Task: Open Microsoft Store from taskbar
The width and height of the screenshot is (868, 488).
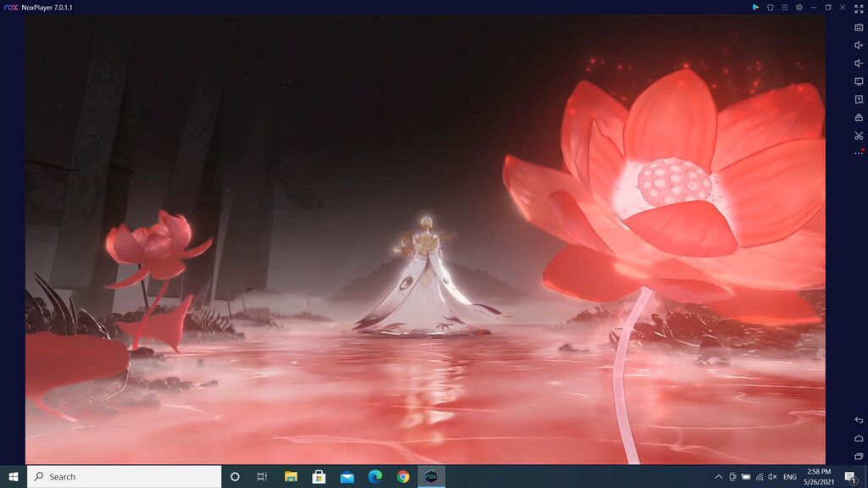Action: click(319, 476)
